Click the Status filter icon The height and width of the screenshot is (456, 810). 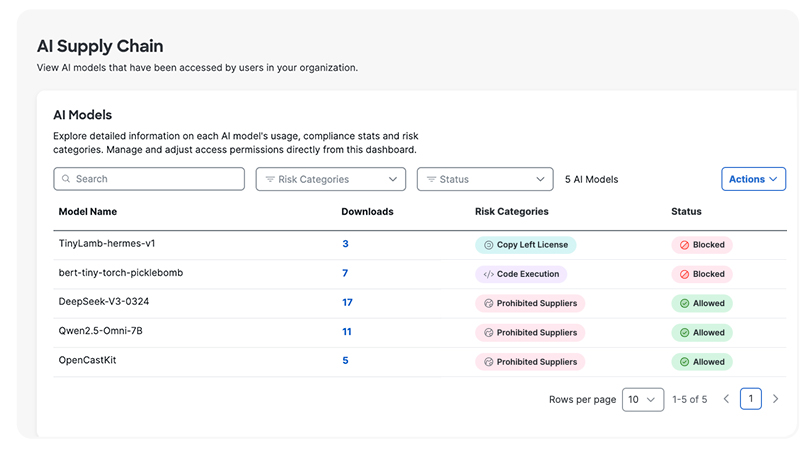tap(431, 180)
